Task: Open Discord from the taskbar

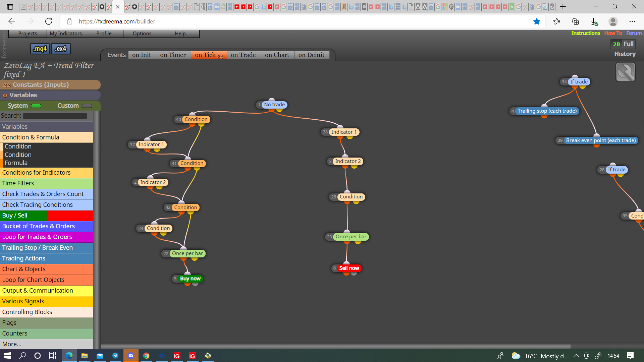Action: coord(131,356)
